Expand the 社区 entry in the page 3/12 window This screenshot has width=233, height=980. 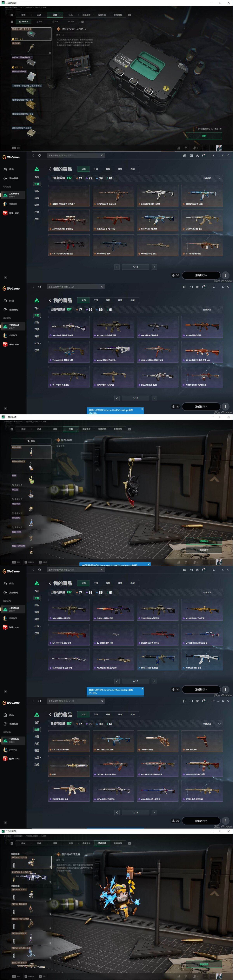(x=37, y=343)
